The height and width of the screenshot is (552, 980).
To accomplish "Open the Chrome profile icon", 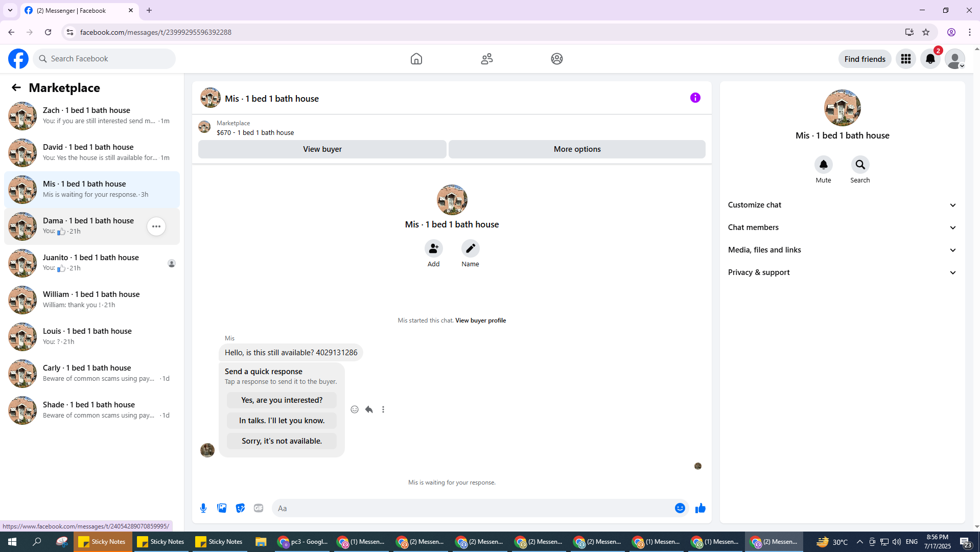I will tap(951, 32).
